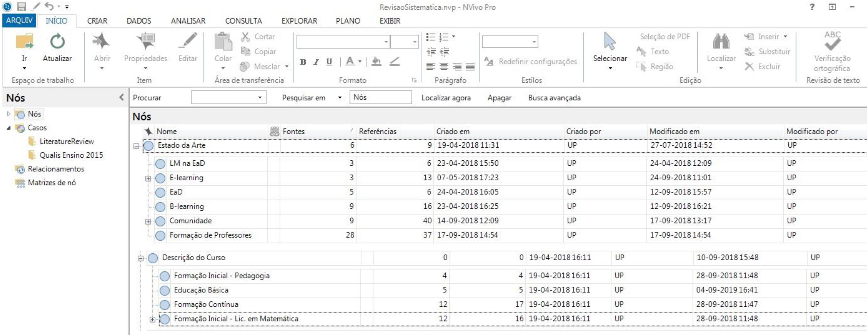
Task: Select Qualis Ensino 2015 case folder
Action: point(71,155)
